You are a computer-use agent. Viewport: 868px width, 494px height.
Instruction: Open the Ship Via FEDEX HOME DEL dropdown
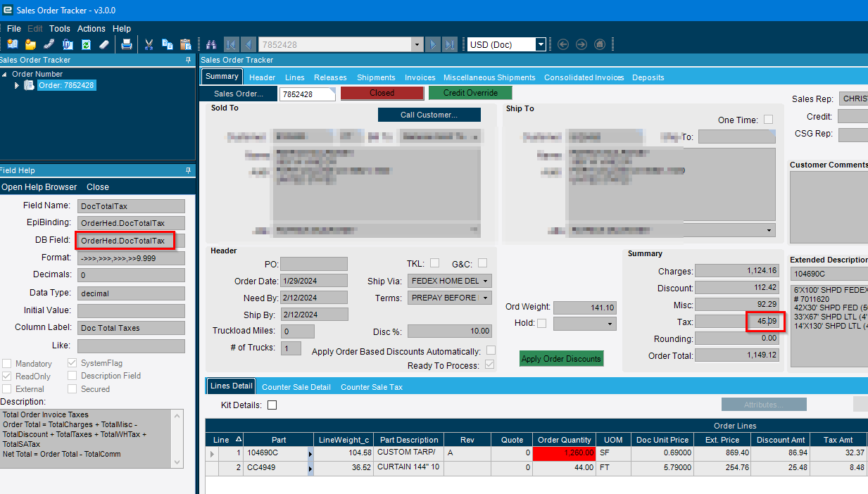pyautogui.click(x=486, y=281)
